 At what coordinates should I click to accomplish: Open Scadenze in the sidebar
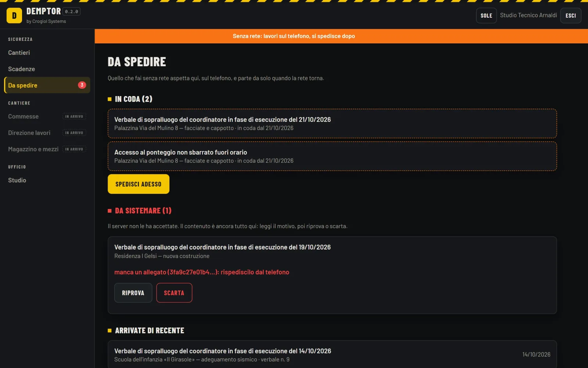point(47,69)
